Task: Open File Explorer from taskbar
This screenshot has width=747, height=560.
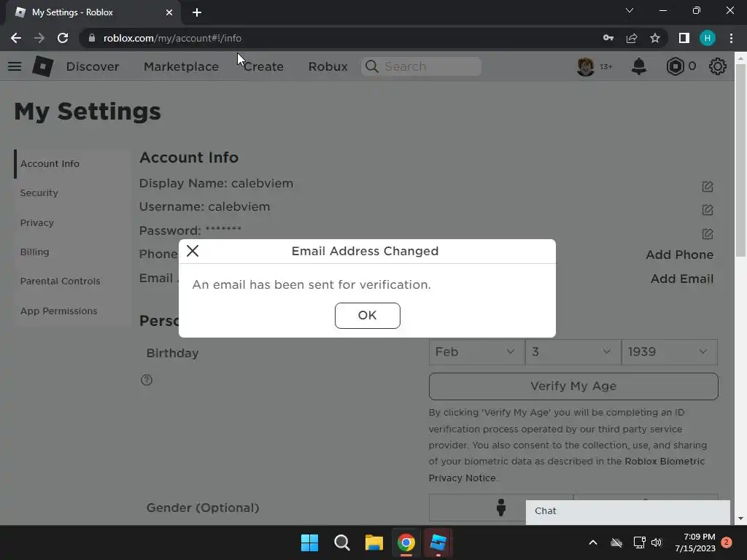Action: (374, 542)
